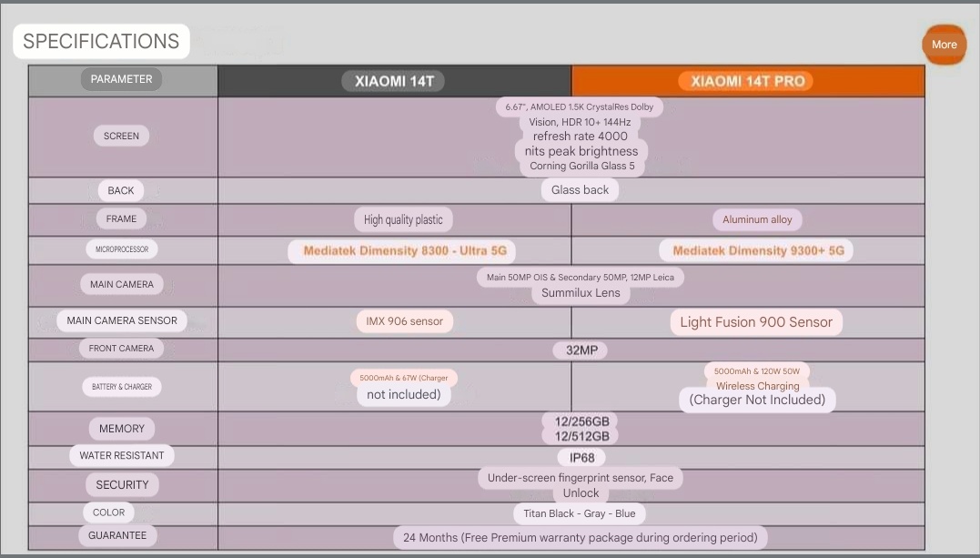The image size is (980, 558).
Task: Click the 'Glass back' value
Action: (x=580, y=189)
